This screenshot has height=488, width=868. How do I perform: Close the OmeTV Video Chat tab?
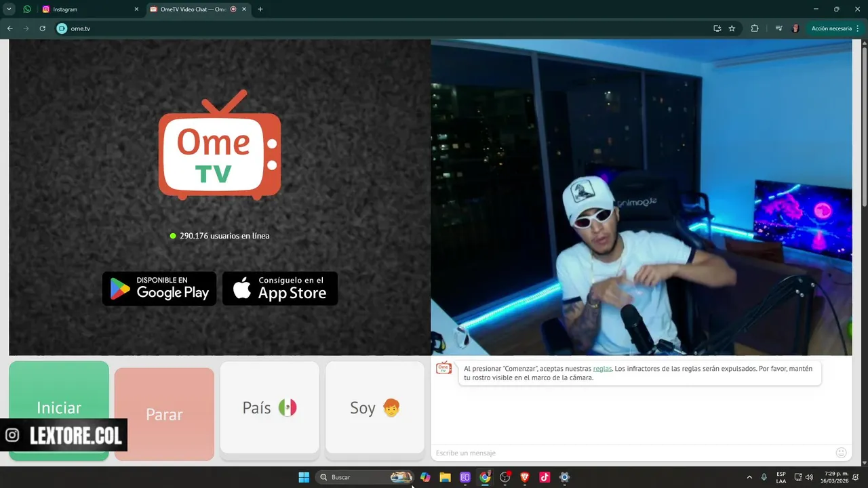tap(243, 9)
